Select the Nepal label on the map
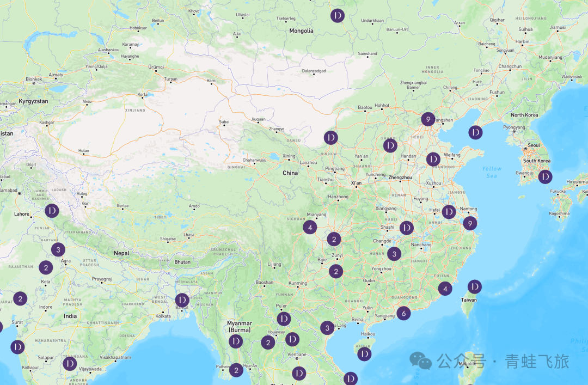The width and height of the screenshot is (588, 385). [121, 253]
